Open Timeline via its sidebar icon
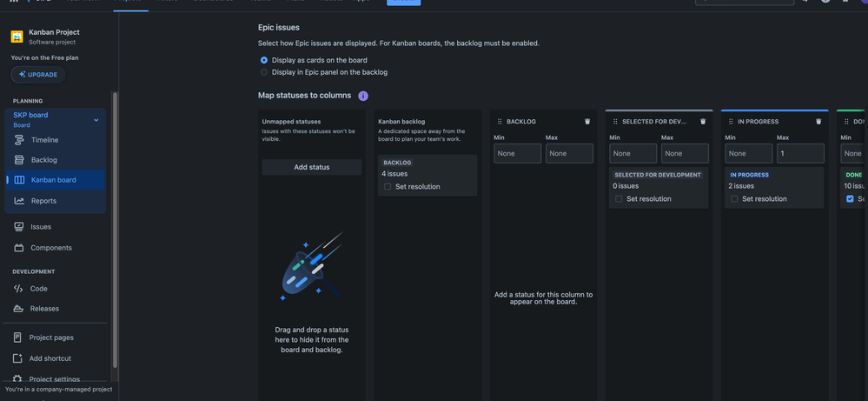868x401 pixels. click(x=19, y=140)
